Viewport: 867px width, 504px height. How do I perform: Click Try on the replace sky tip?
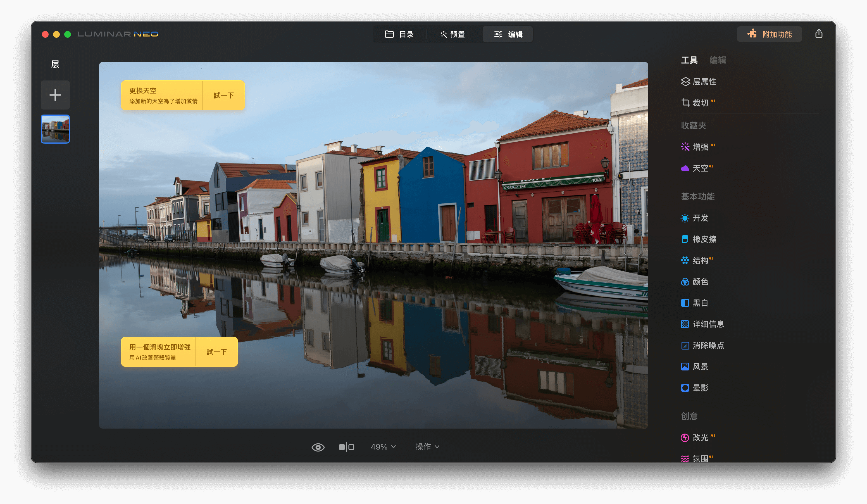click(x=224, y=95)
